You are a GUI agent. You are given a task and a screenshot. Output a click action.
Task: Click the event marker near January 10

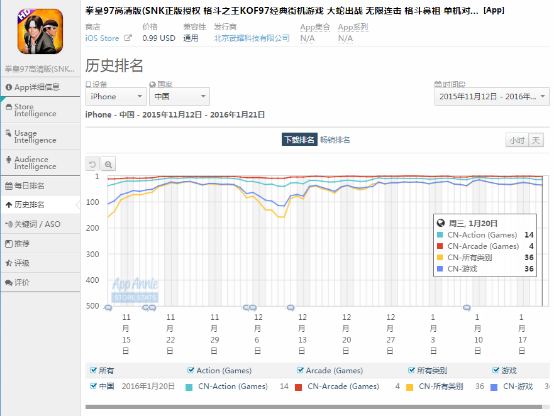[x=467, y=308]
